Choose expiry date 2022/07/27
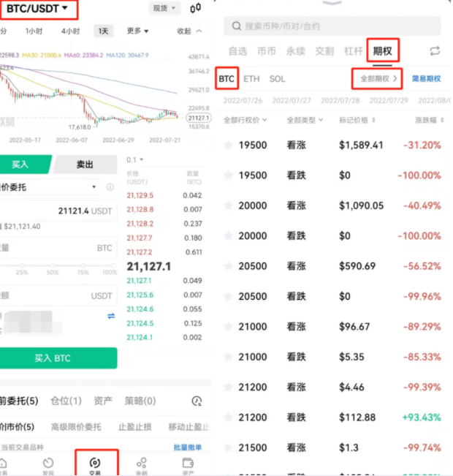 (292, 100)
